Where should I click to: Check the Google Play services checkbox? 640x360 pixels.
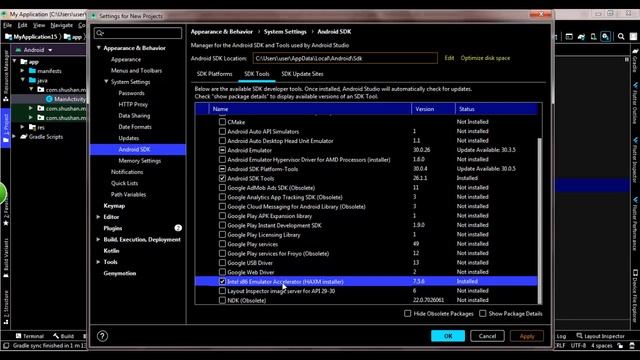[222, 244]
